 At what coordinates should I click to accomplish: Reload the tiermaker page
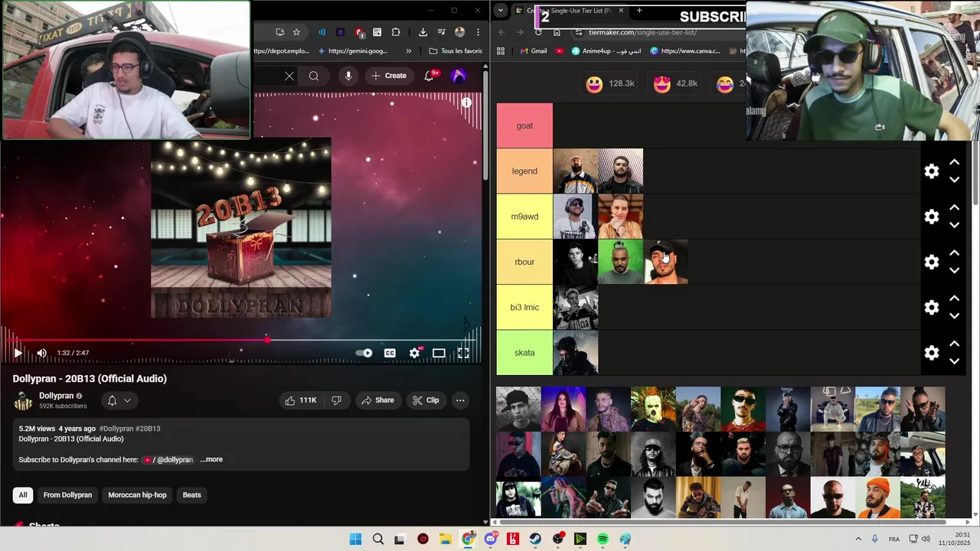pyautogui.click(x=538, y=32)
